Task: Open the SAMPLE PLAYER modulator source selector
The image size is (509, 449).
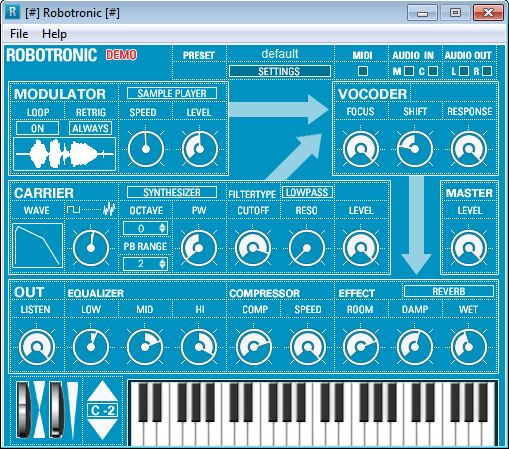Action: click(x=172, y=93)
